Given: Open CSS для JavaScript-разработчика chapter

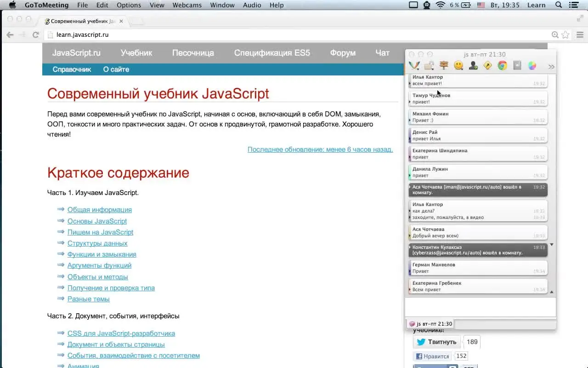Looking at the screenshot, I should 121,333.
